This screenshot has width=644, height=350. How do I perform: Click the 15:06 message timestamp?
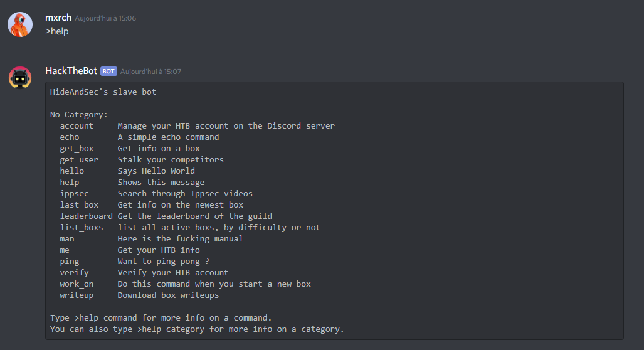tap(105, 18)
